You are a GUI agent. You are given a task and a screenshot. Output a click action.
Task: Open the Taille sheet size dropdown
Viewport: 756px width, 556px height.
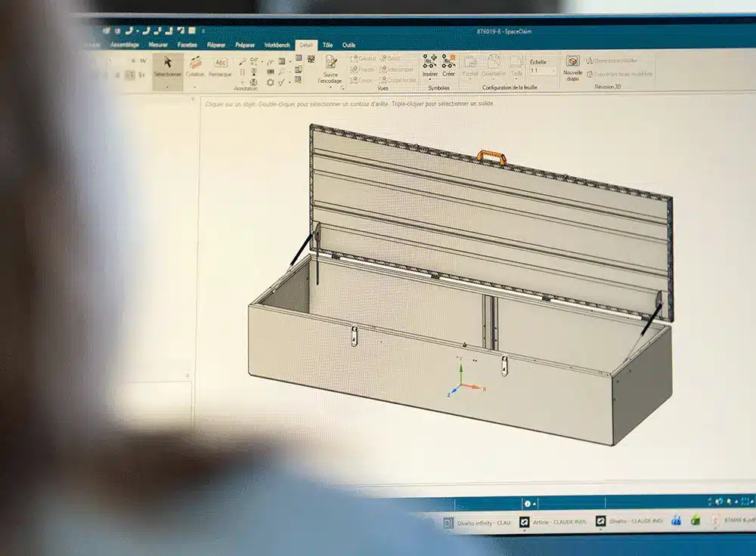pos(516,67)
